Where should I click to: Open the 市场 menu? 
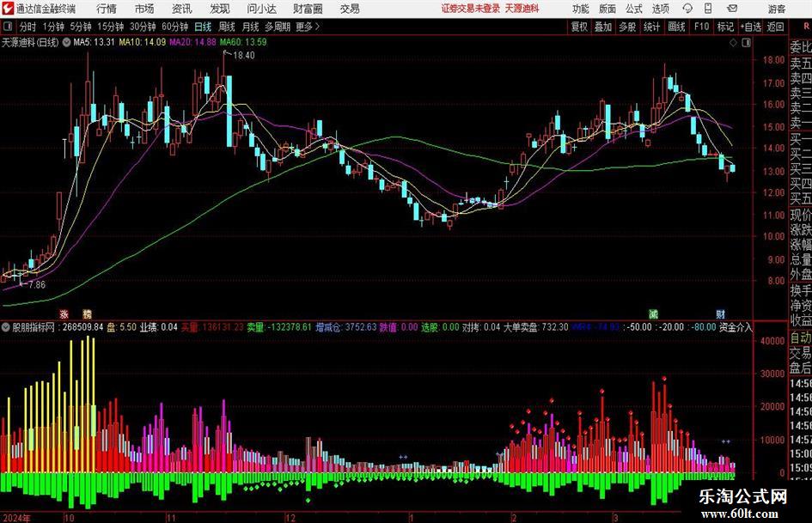(x=144, y=9)
